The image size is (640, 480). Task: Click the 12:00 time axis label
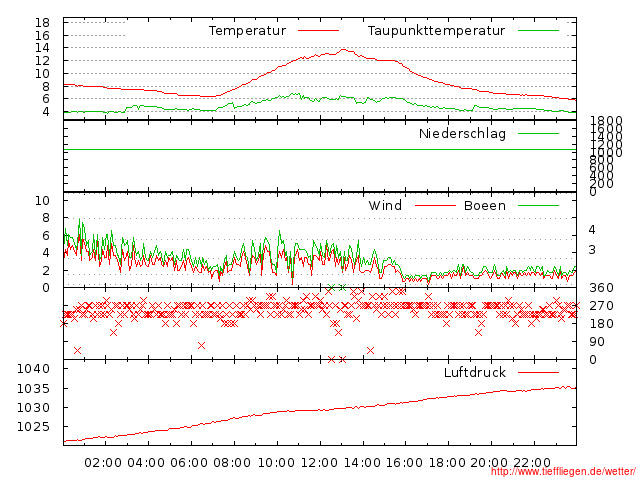[x=319, y=463]
